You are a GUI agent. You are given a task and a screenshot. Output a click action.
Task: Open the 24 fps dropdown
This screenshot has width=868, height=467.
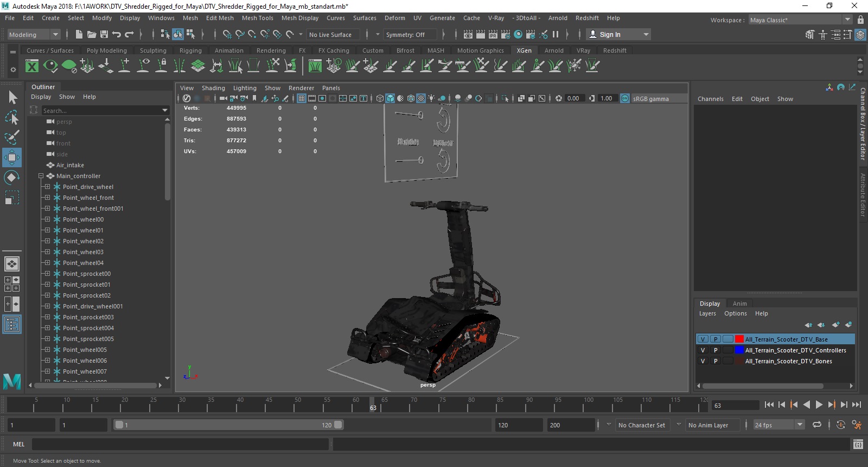coord(779,425)
